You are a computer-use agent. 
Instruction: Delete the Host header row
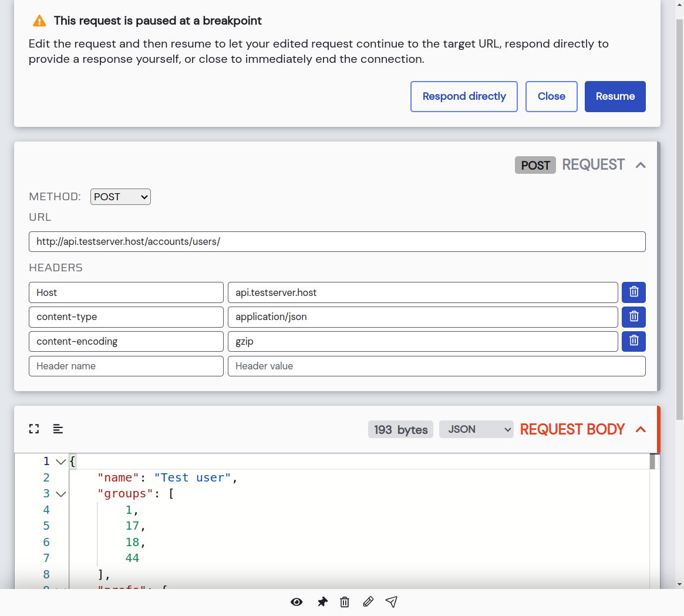tap(634, 292)
